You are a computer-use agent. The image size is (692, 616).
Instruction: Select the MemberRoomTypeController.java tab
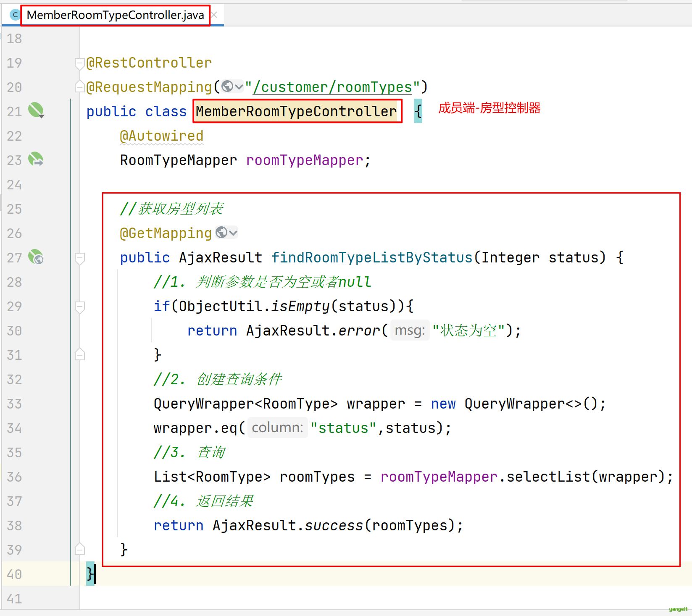tap(115, 15)
